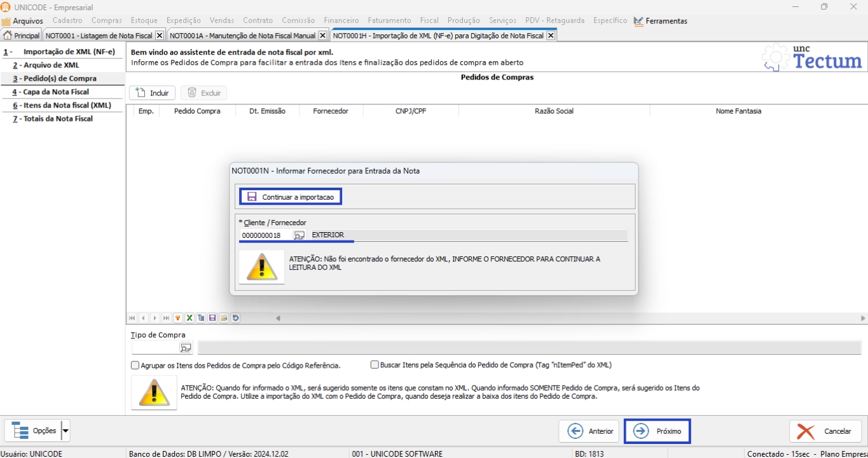Enable Agrupar os Itens dos Pedidos checkbox

click(x=135, y=366)
